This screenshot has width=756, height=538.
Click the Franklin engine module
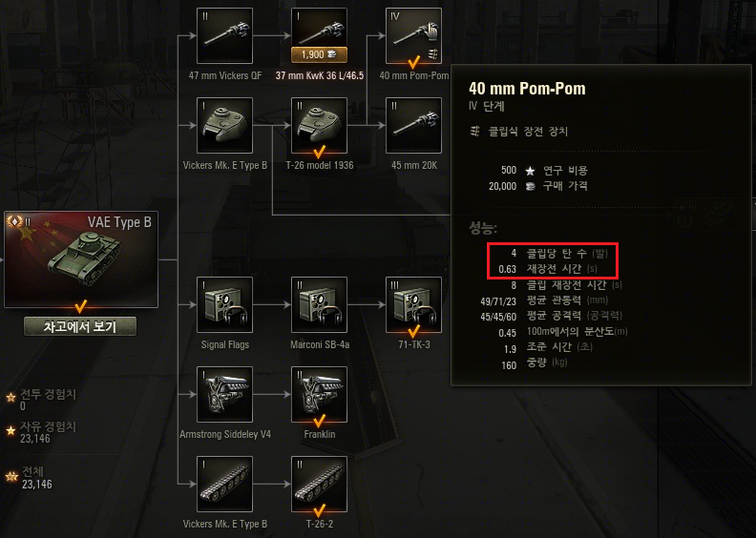click(x=319, y=394)
